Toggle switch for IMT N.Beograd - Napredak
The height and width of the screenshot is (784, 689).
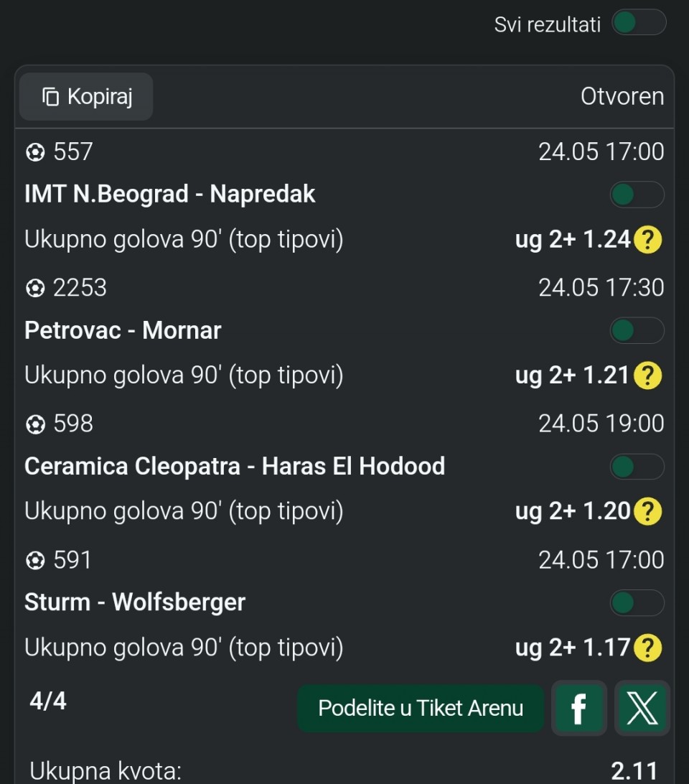[x=637, y=195]
